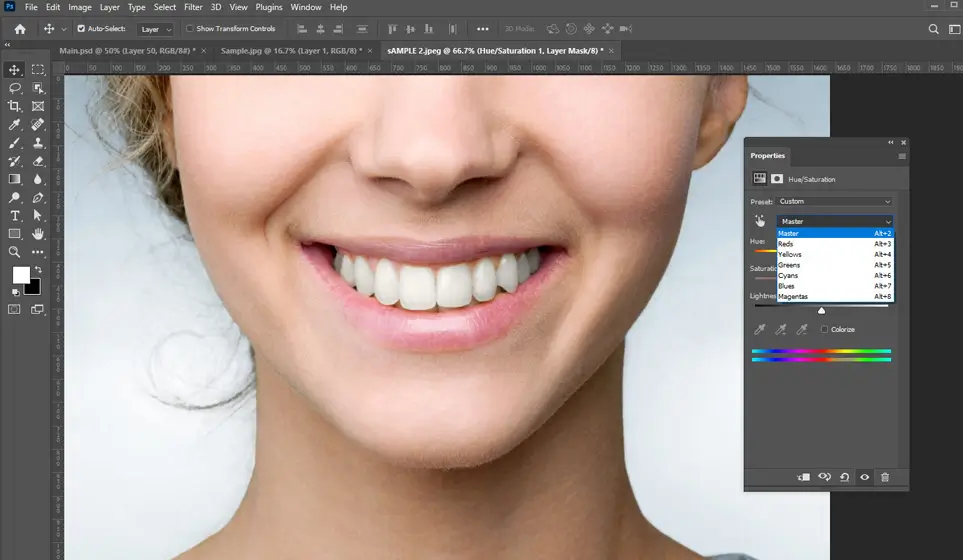Collapse the Properties panel with double arrows
The width and height of the screenshot is (963, 560).
[x=891, y=142]
